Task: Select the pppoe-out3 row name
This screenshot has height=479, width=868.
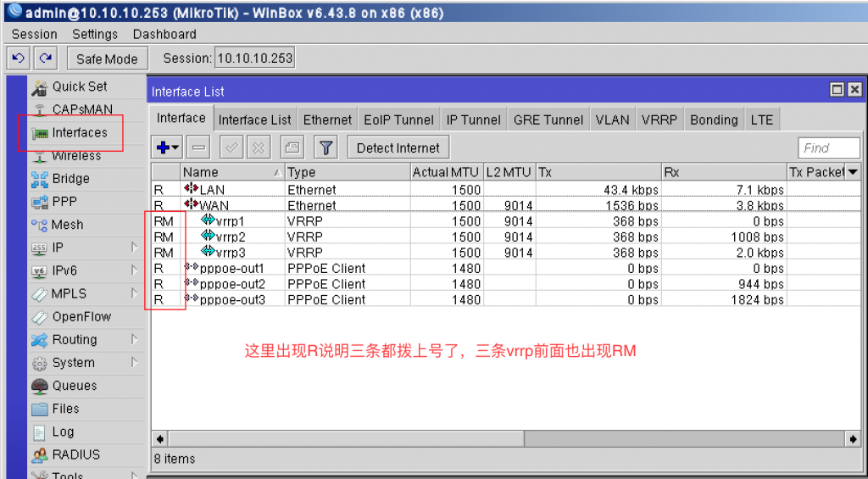Action: (232, 299)
